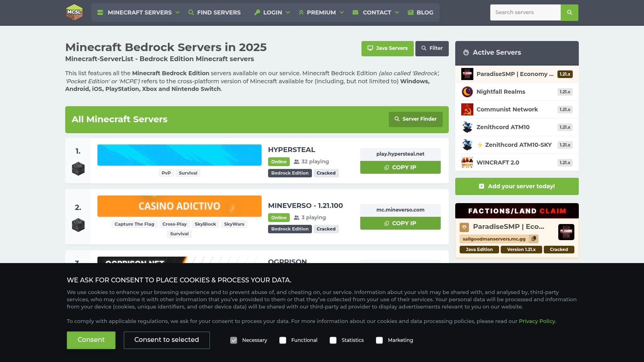Click the Java Edition badge on ParadiseSMP card
The height and width of the screenshot is (362, 644).
click(x=479, y=249)
